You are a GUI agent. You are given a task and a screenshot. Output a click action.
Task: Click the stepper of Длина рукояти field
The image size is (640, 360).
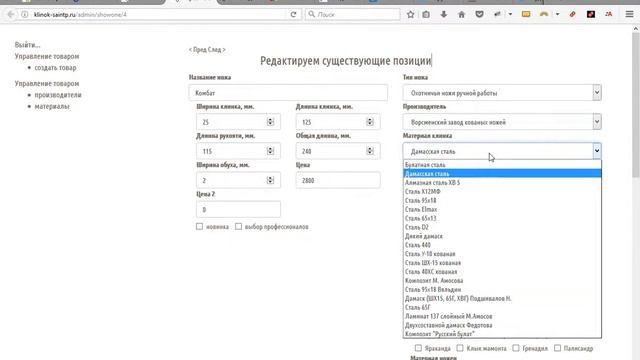[x=270, y=151]
